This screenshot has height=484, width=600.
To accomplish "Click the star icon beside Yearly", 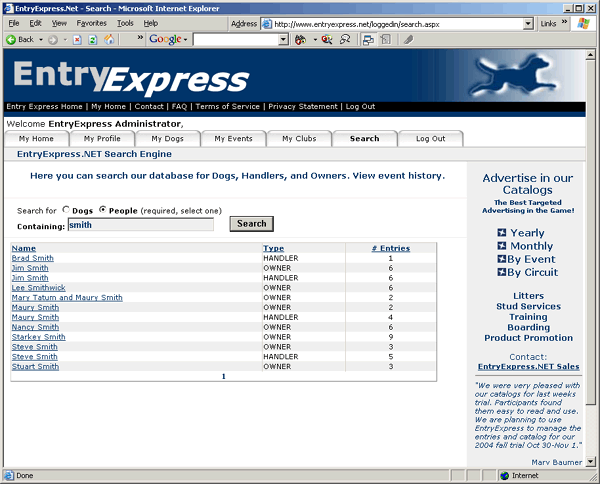I will (x=502, y=233).
